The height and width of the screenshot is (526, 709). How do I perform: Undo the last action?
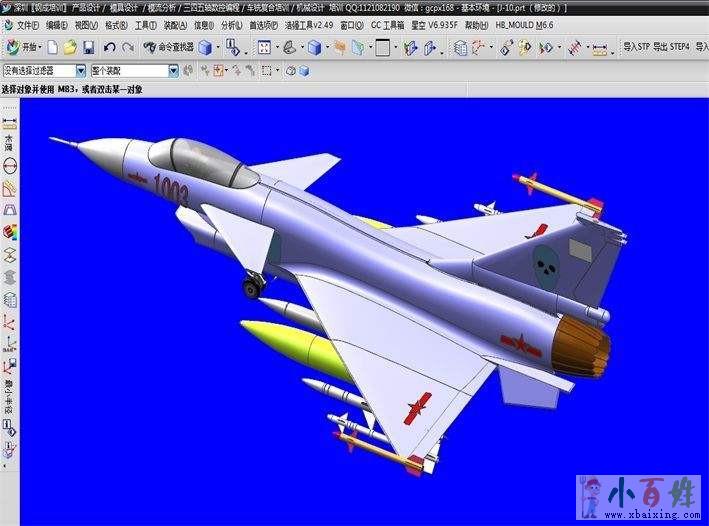point(109,47)
